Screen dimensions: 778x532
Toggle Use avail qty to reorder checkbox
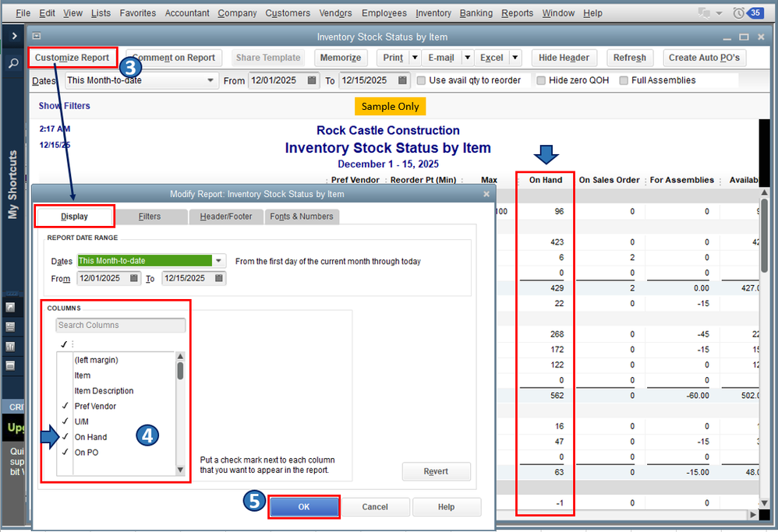[x=421, y=80]
